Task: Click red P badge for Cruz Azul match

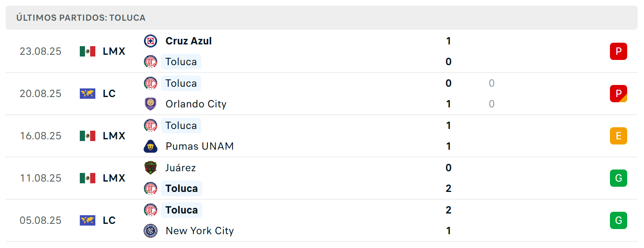Action: pos(619,51)
